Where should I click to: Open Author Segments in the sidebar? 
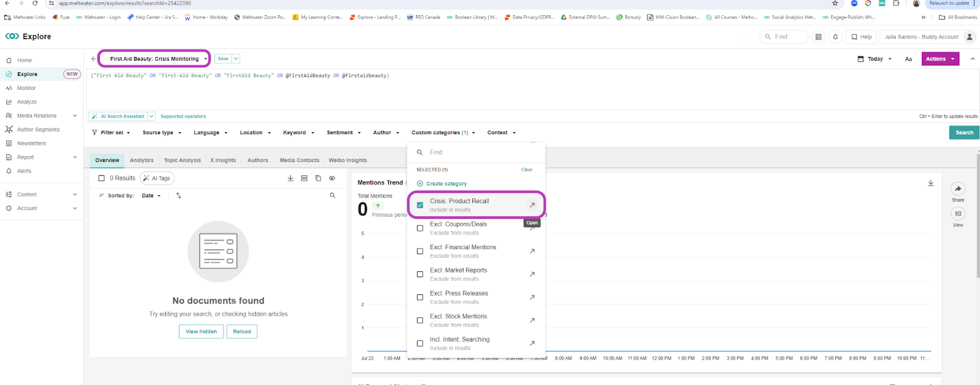pos(38,130)
